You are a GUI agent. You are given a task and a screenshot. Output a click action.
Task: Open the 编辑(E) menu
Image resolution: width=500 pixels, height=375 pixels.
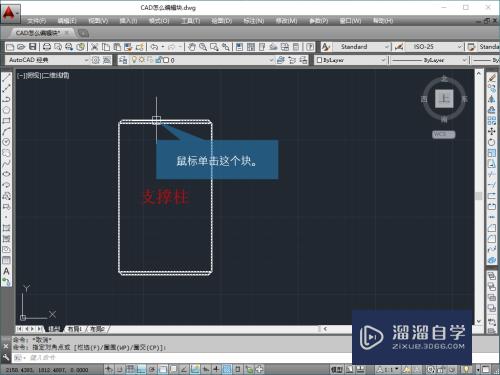tap(67, 21)
